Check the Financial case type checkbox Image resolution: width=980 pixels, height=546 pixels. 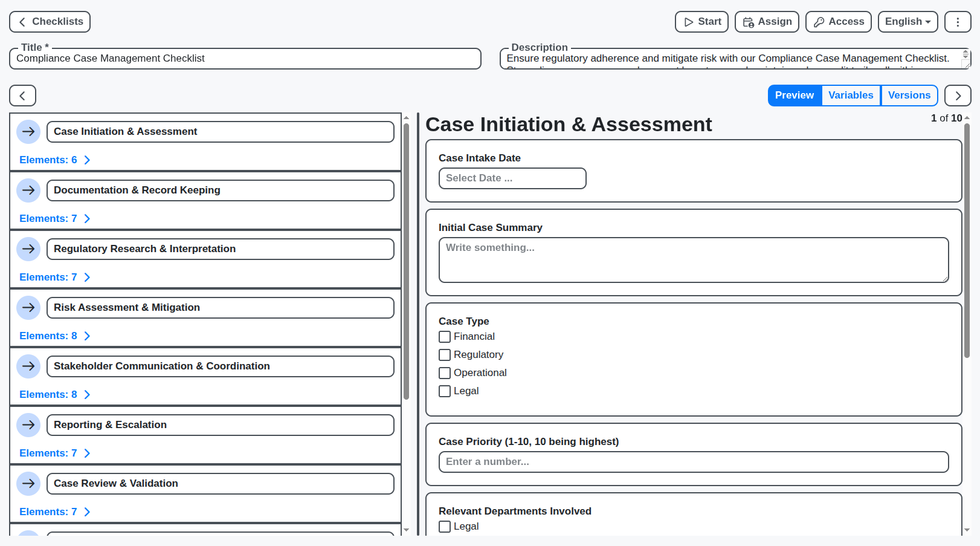coord(445,336)
